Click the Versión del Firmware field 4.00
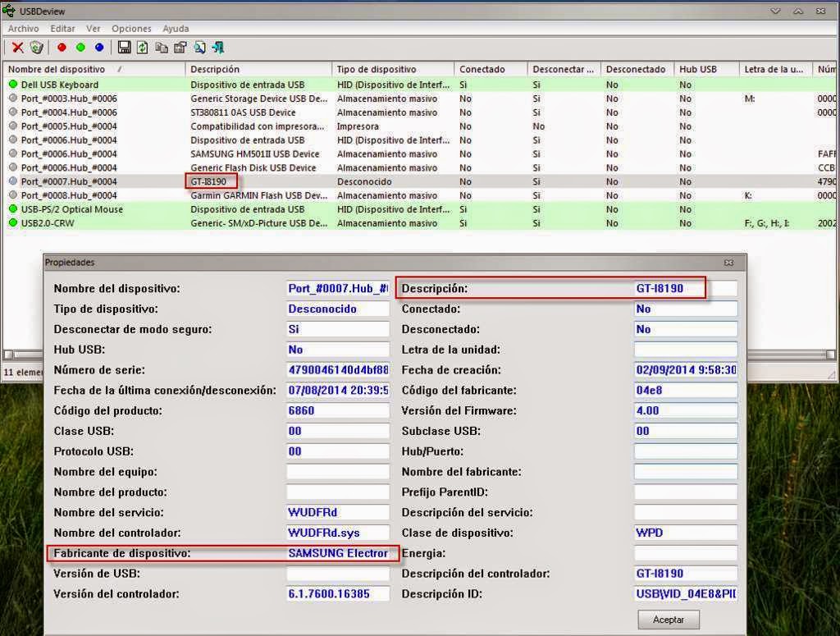 (x=686, y=410)
